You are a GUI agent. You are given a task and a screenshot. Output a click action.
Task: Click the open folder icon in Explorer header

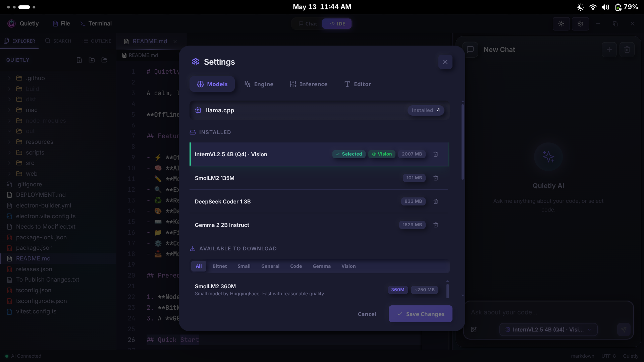[x=104, y=60]
